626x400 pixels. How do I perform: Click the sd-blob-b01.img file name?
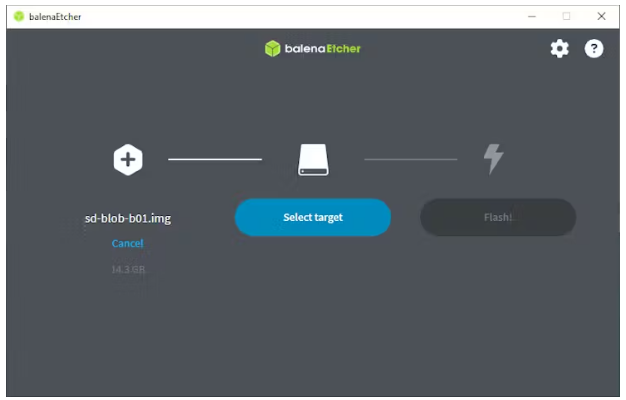[x=127, y=218]
